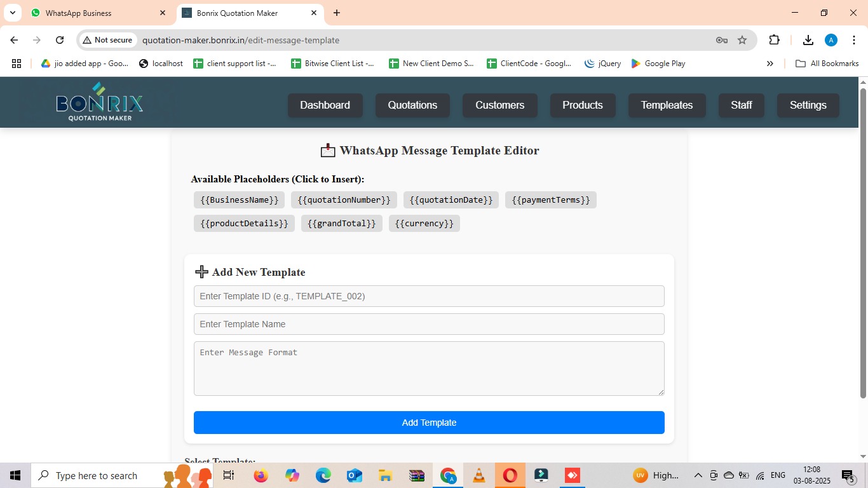Open the Bitwise Client List bookmark
The height and width of the screenshot is (488, 868).
click(333, 64)
